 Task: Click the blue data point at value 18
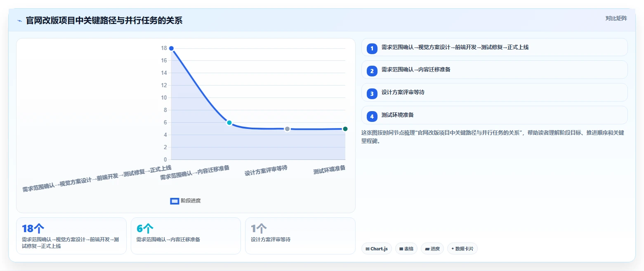coord(171,48)
